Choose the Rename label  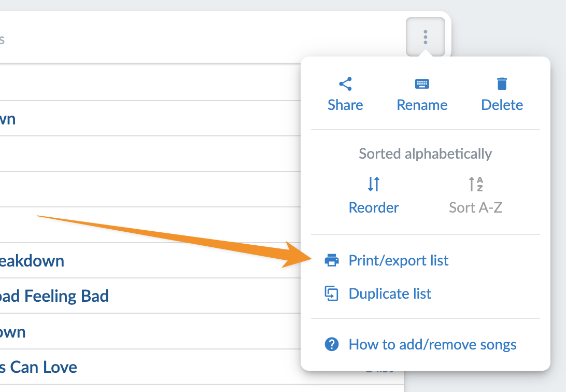point(422,105)
